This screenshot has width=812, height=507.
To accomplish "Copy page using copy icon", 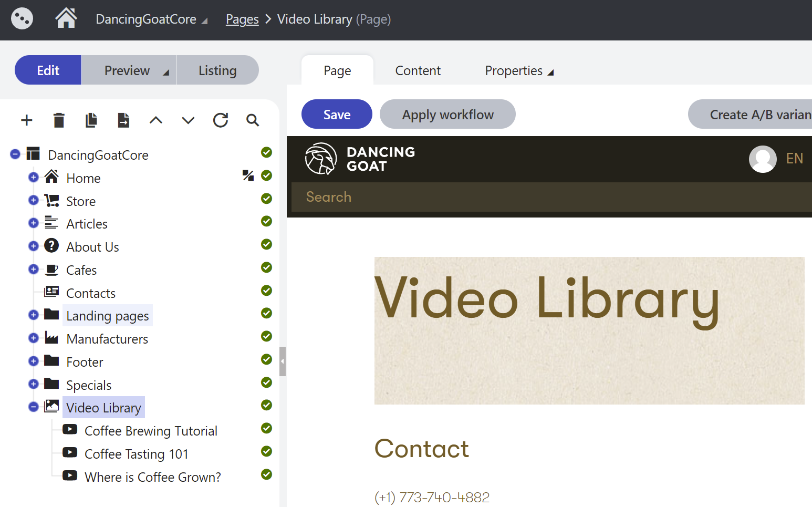I will (x=91, y=120).
